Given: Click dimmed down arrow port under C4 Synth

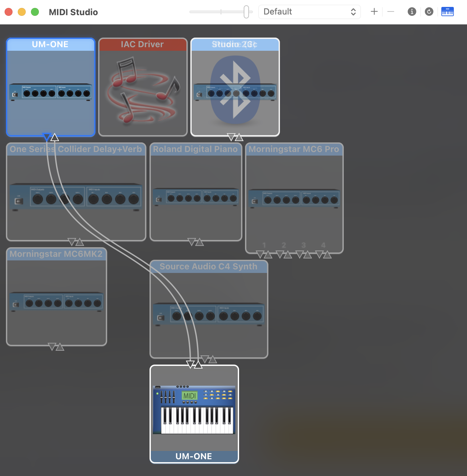Looking at the screenshot, I should 205,359.
